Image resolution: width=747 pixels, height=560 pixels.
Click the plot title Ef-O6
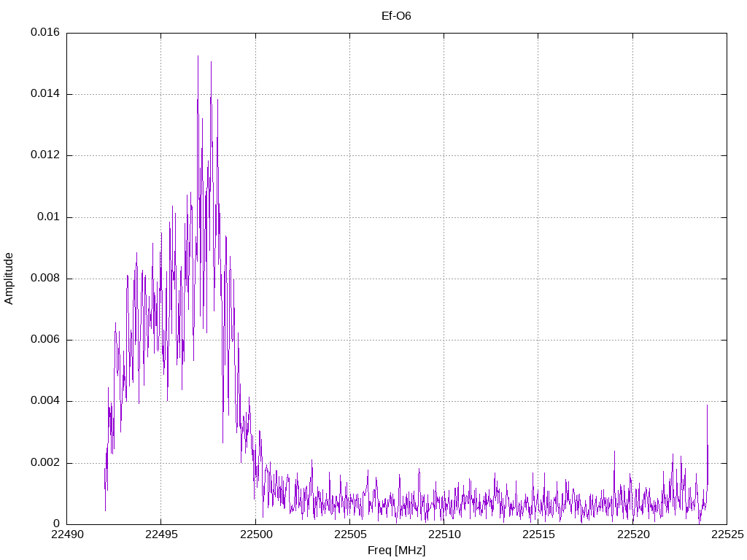pyautogui.click(x=396, y=15)
